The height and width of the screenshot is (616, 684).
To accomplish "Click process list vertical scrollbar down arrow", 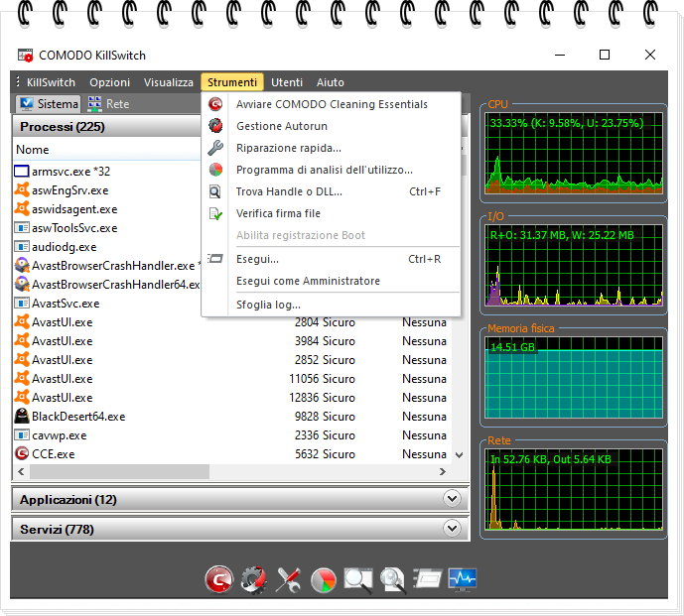I will pyautogui.click(x=459, y=455).
